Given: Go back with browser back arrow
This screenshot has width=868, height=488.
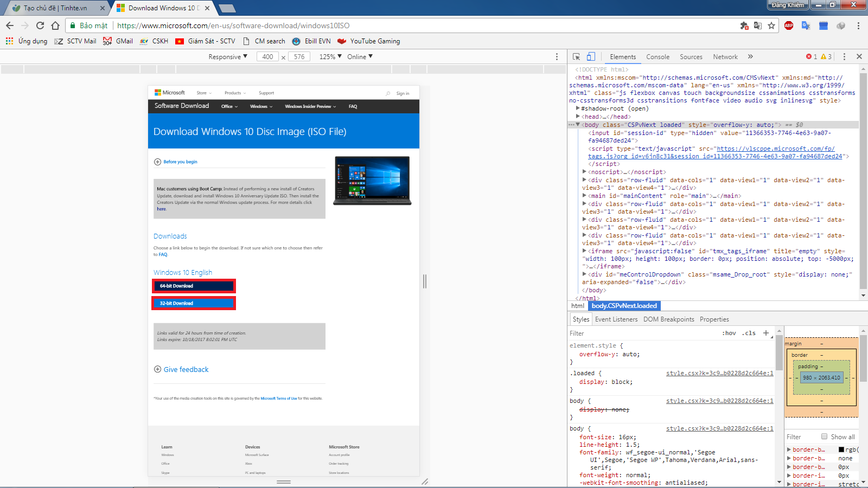Looking at the screenshot, I should point(10,25).
